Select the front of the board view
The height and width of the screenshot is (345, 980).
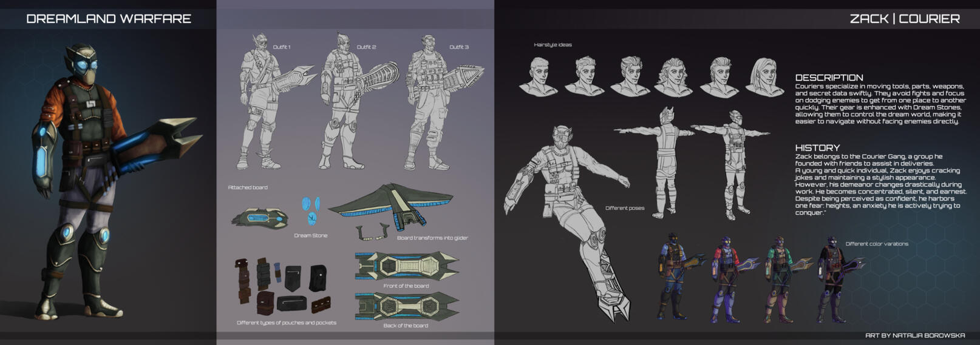[406, 266]
